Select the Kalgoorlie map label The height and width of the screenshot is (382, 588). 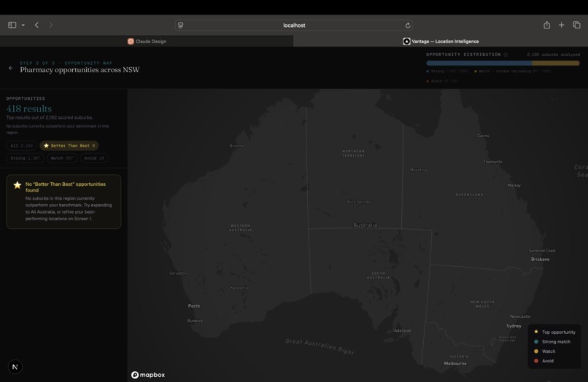pos(239,288)
